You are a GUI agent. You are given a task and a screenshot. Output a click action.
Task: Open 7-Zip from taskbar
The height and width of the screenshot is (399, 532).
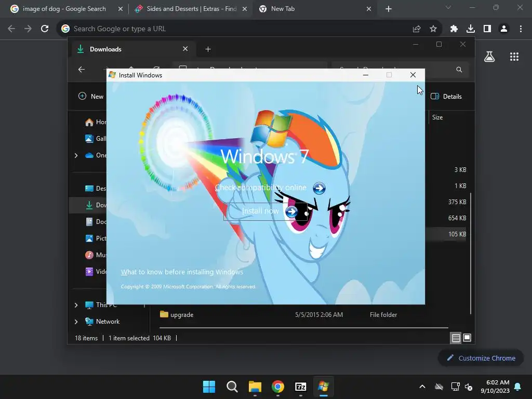301,387
